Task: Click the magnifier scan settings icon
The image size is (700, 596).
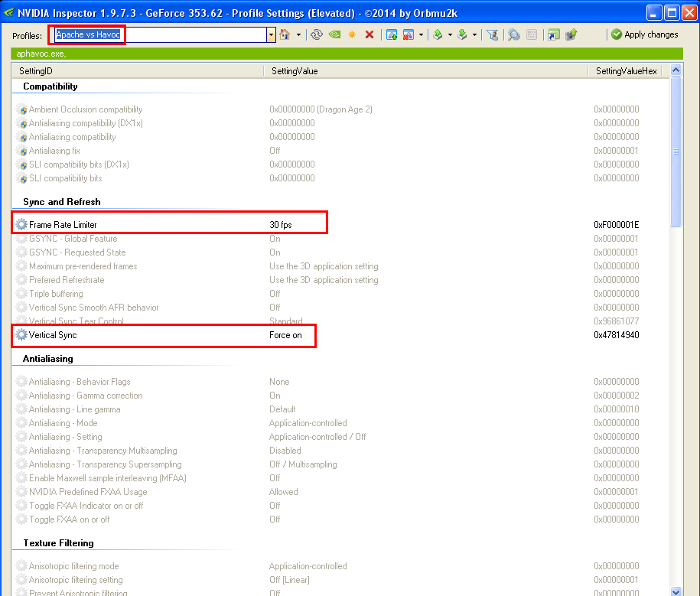Action: 514,34
